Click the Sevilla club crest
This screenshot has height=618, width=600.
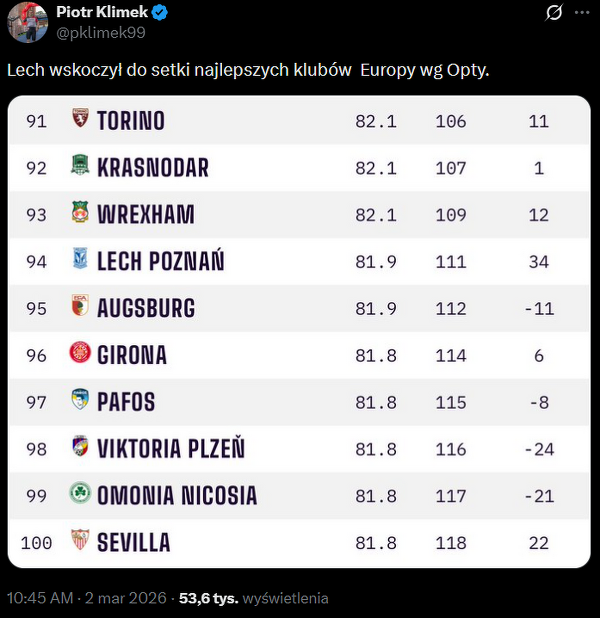click(80, 542)
